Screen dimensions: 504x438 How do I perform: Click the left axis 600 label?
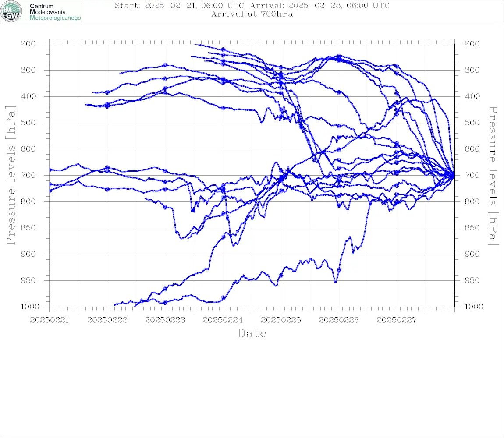28,149
